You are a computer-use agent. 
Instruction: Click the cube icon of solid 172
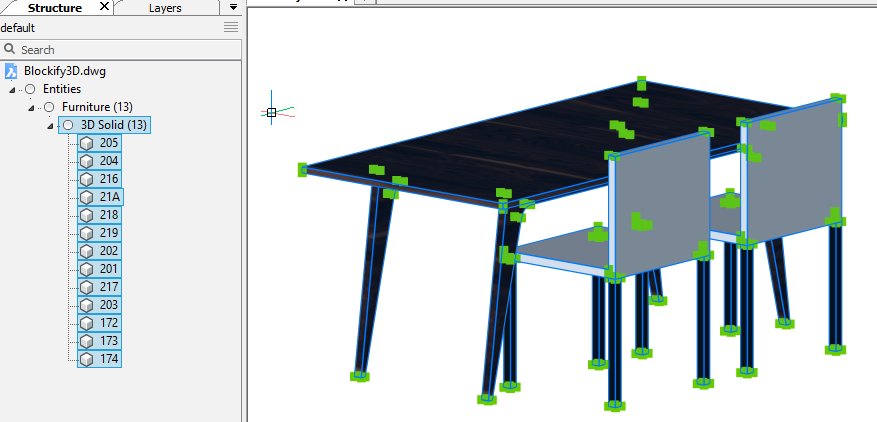coord(86,323)
